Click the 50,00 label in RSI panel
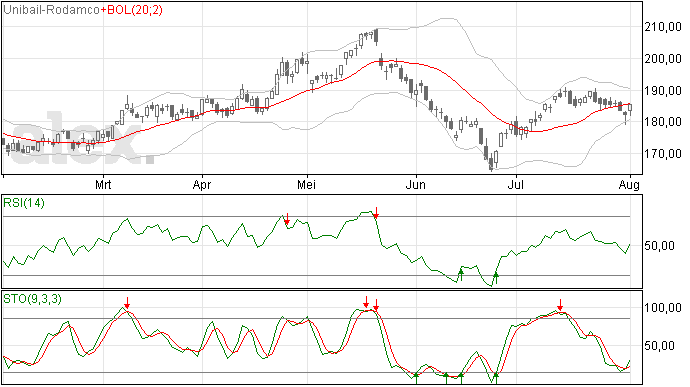This screenshot has width=690, height=387. coord(659,246)
